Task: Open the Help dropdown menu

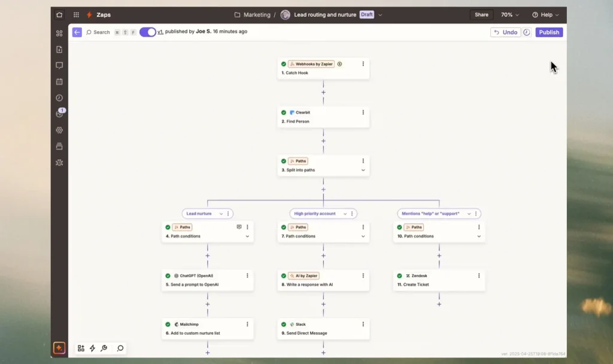Action: (x=545, y=15)
